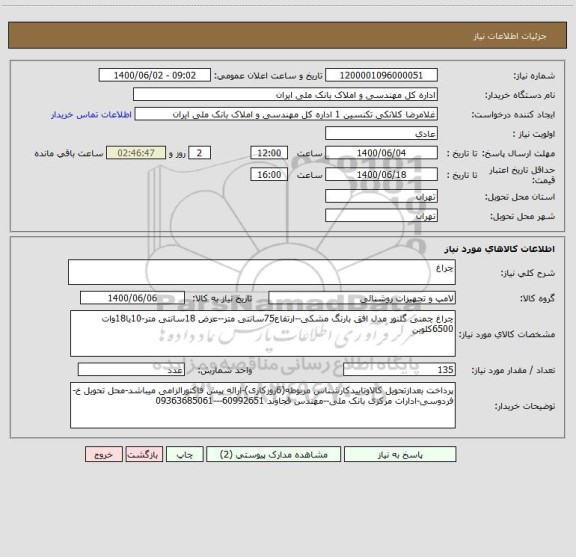
Task: Click the اطلاعات کالاهای مورد نیاز section heading
Action: click(500, 249)
